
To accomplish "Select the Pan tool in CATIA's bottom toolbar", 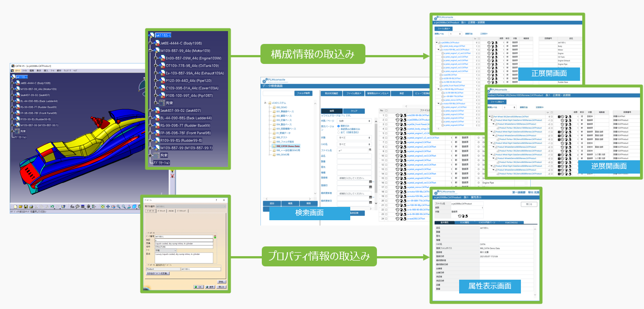I will coord(109,206).
